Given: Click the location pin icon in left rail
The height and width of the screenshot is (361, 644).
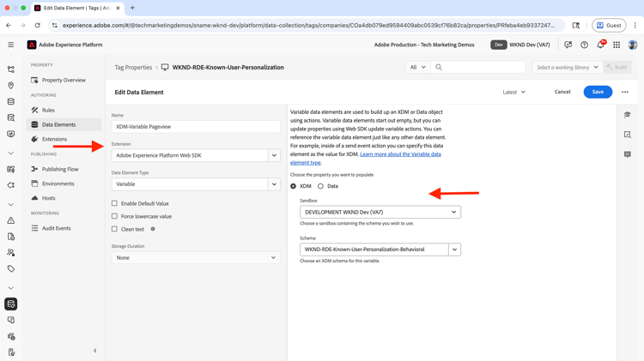Looking at the screenshot, I should [11, 86].
